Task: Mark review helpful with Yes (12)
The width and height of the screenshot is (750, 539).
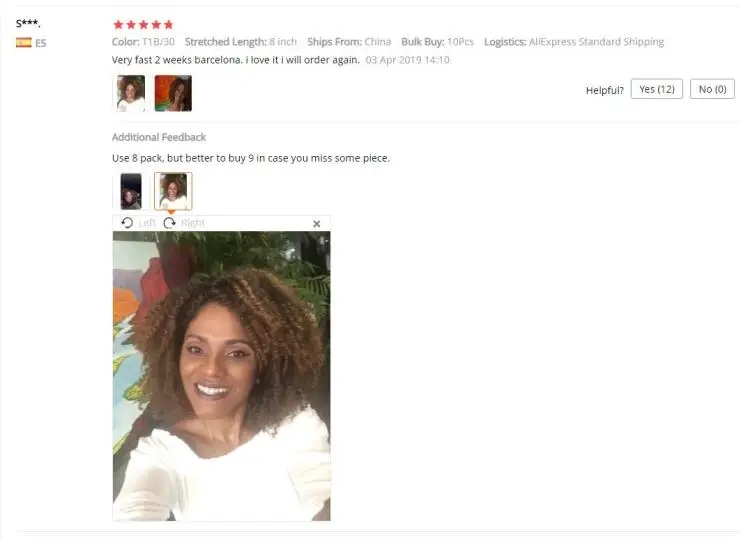Action: [657, 89]
